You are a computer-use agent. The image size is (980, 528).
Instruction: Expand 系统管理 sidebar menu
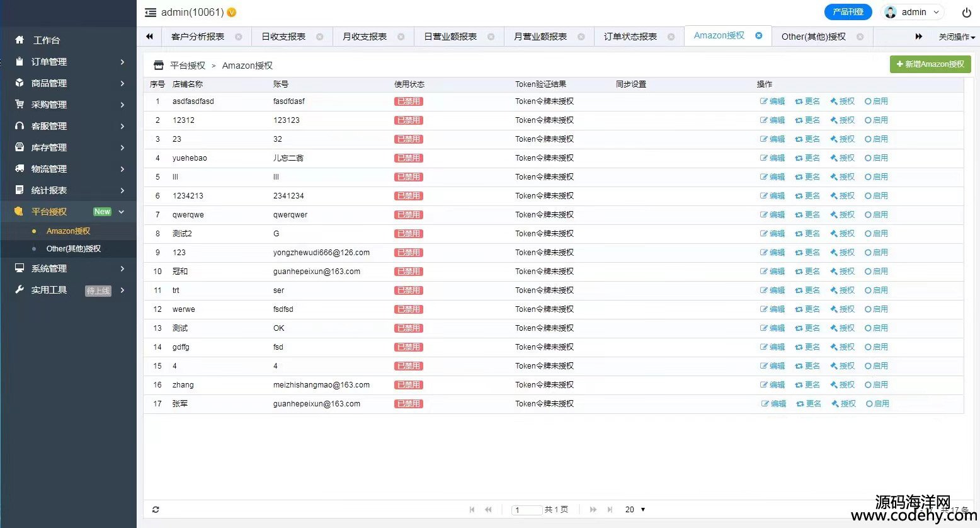pos(68,268)
